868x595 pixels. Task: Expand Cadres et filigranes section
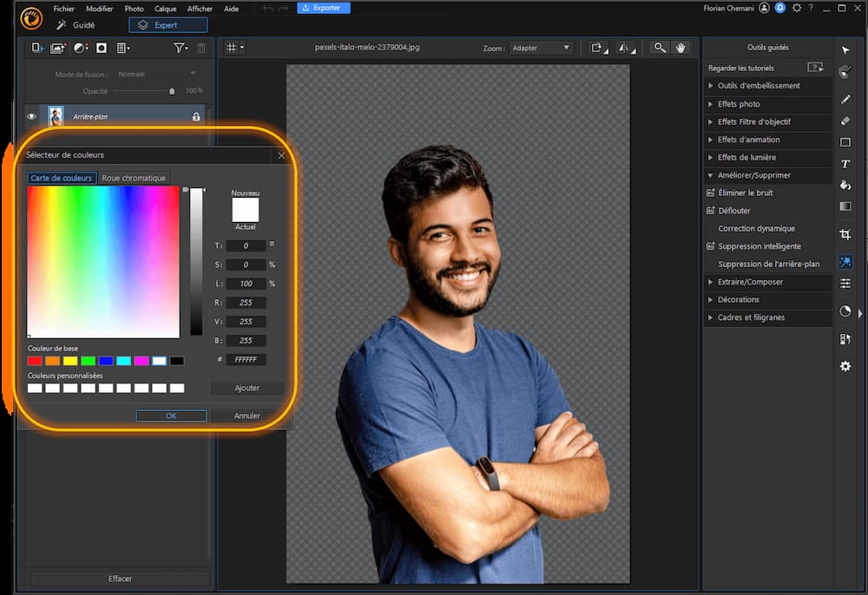(768, 317)
